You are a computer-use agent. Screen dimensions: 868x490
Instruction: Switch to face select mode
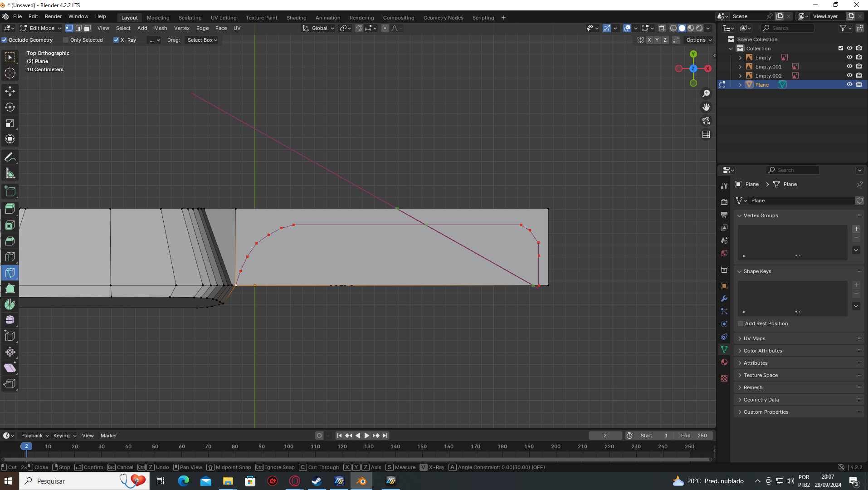click(x=88, y=28)
